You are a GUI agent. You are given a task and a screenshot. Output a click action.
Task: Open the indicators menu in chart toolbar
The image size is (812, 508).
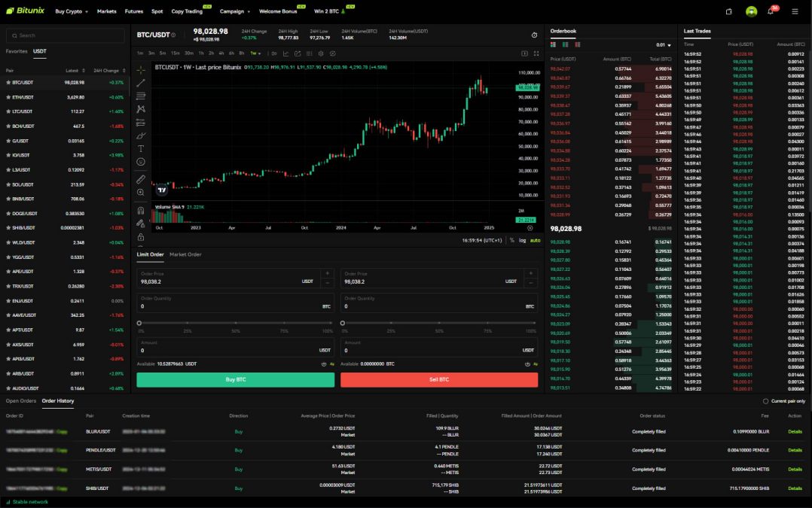coord(285,53)
